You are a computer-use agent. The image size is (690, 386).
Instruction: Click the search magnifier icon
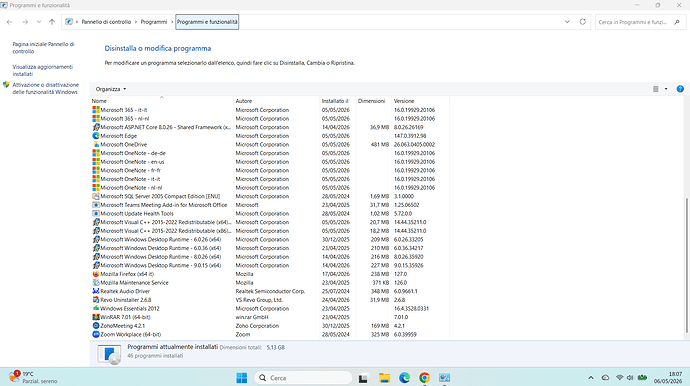pos(677,22)
